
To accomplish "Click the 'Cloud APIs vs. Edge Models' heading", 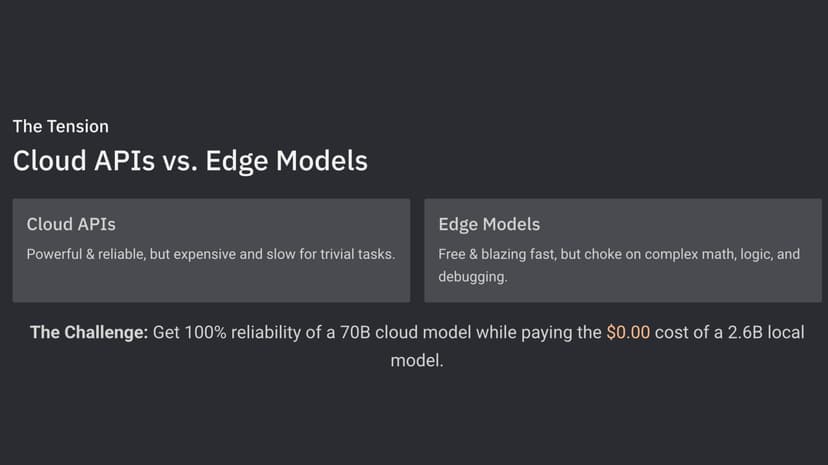I will 190,161.
